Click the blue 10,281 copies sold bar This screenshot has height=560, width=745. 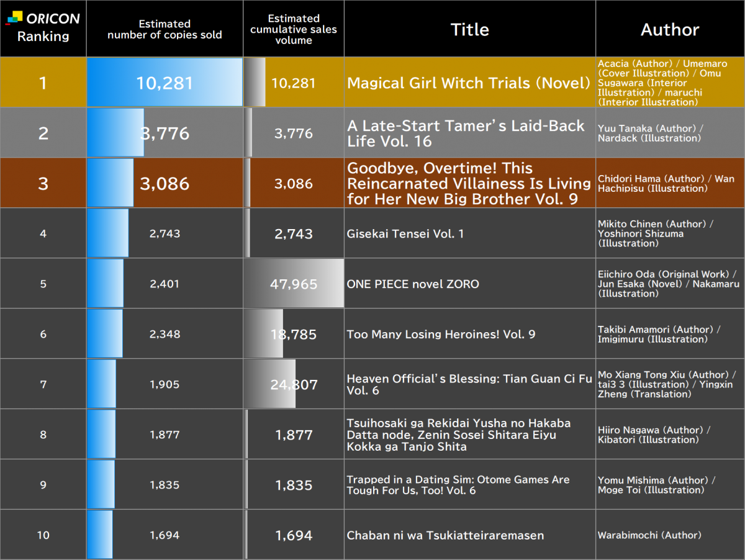pyautogui.click(x=165, y=83)
